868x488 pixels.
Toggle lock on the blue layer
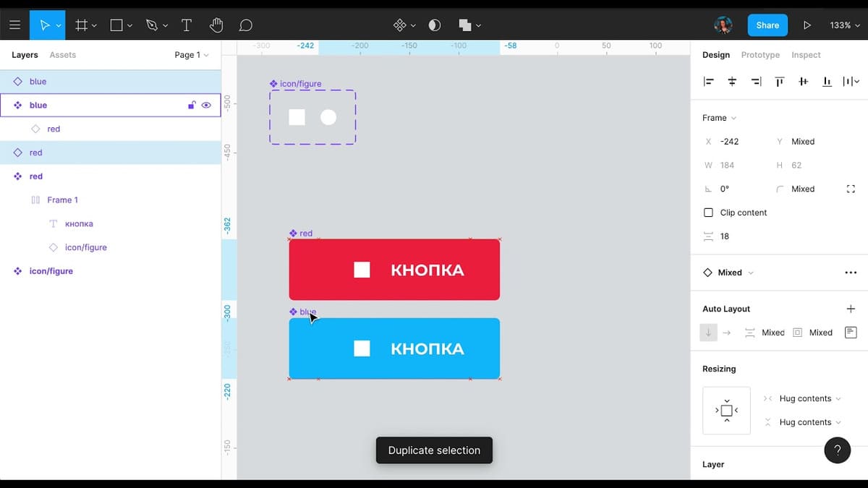(192, 106)
